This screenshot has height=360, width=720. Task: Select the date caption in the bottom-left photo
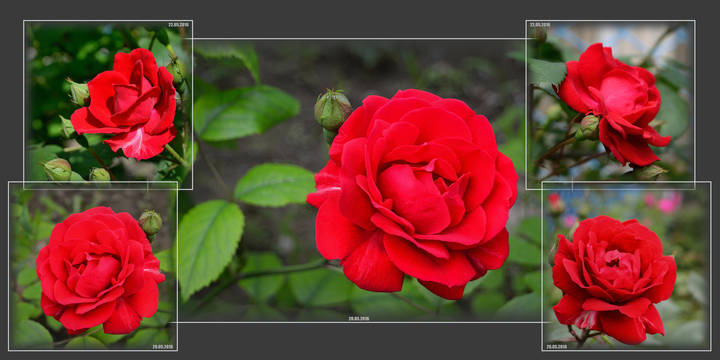point(163,347)
